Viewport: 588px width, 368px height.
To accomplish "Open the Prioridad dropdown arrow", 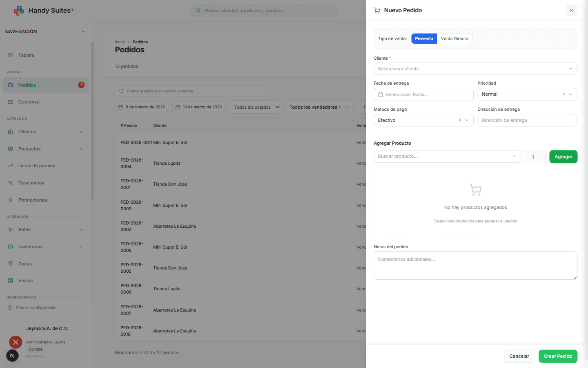I will tap(571, 94).
